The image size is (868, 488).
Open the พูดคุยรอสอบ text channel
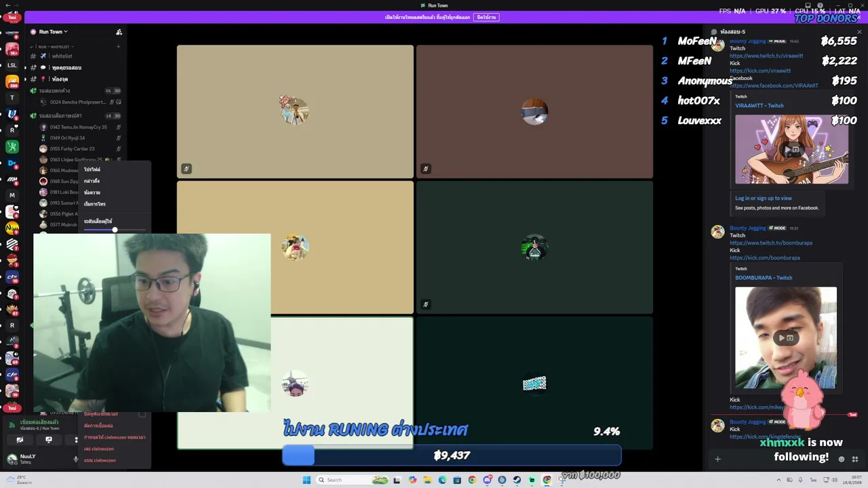coord(66,68)
